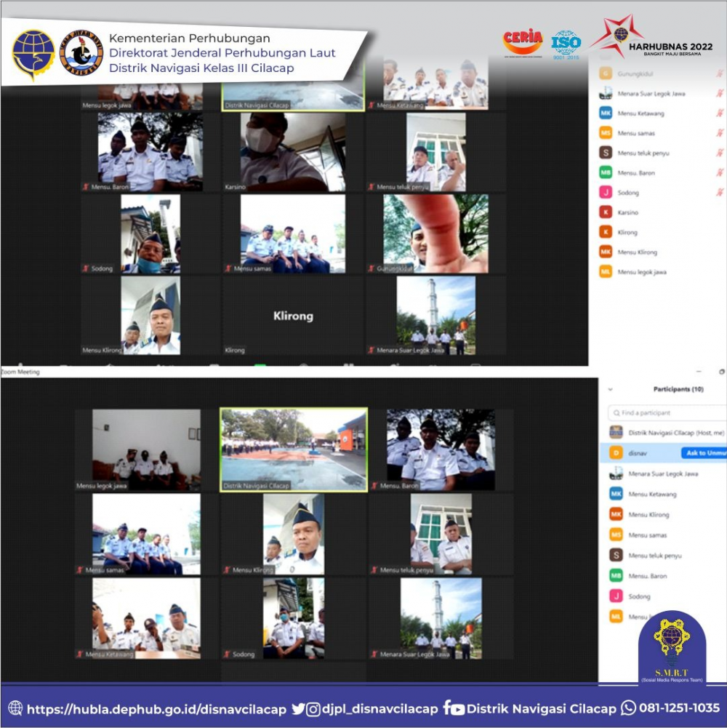Image resolution: width=727 pixels, height=728 pixels.
Task: Click the YouTube icon in the footer
Action: coord(458,709)
